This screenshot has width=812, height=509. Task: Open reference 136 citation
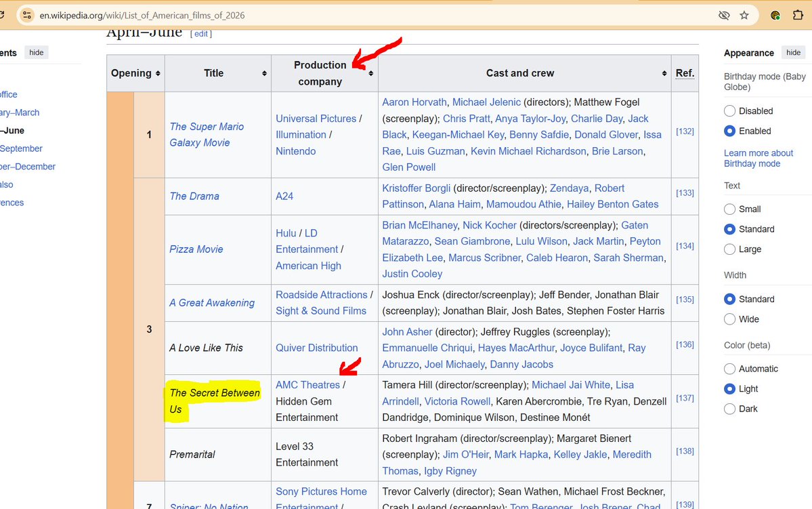pos(685,345)
